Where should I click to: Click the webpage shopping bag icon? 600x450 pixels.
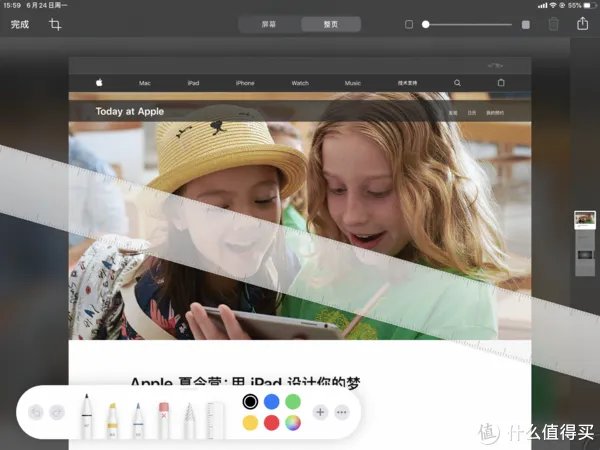[501, 82]
